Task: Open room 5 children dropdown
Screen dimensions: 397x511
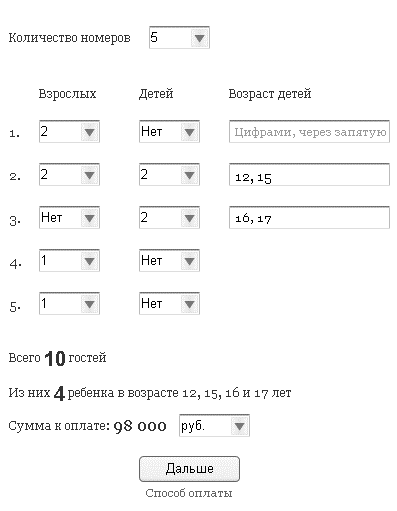Action: (169, 303)
